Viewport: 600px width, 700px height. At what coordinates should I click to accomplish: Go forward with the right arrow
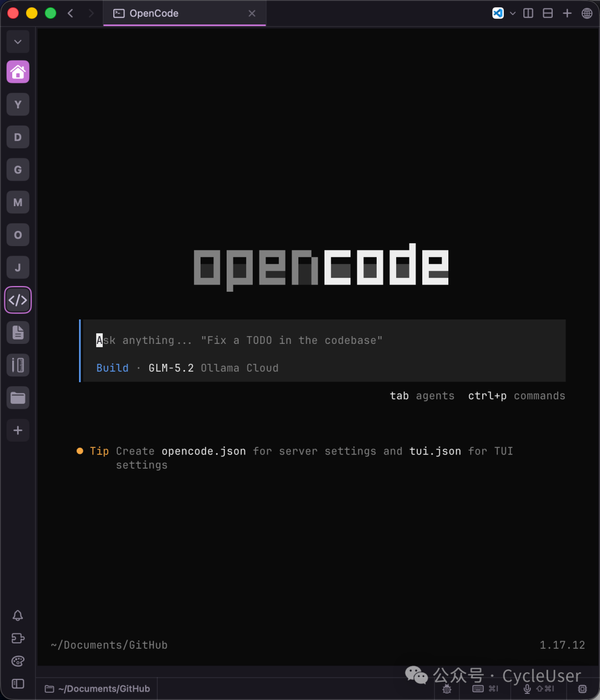pyautogui.click(x=91, y=13)
